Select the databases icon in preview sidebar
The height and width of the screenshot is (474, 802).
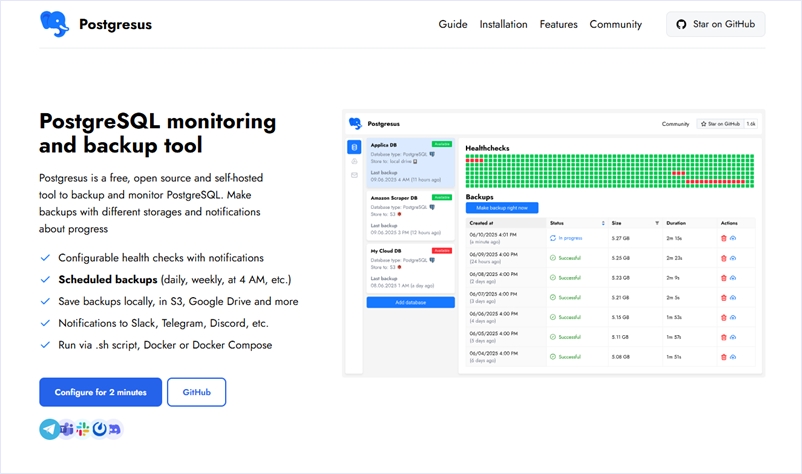coord(354,147)
